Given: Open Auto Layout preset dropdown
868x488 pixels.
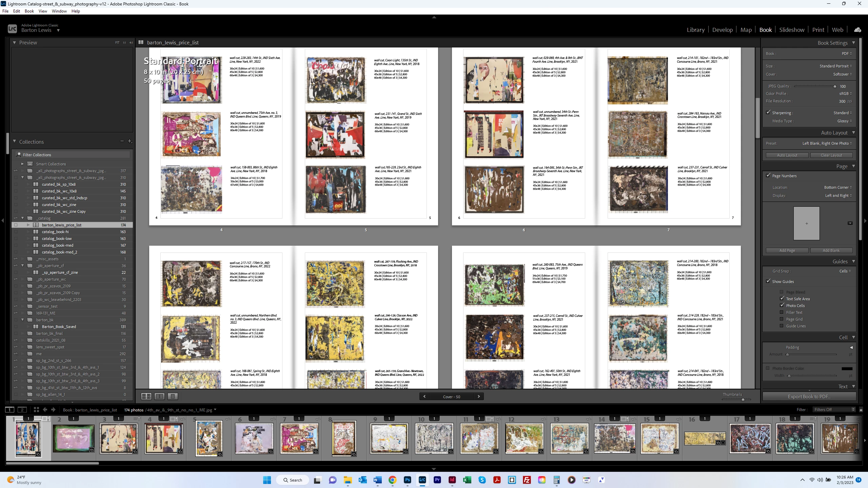Looking at the screenshot, I should pos(827,143).
